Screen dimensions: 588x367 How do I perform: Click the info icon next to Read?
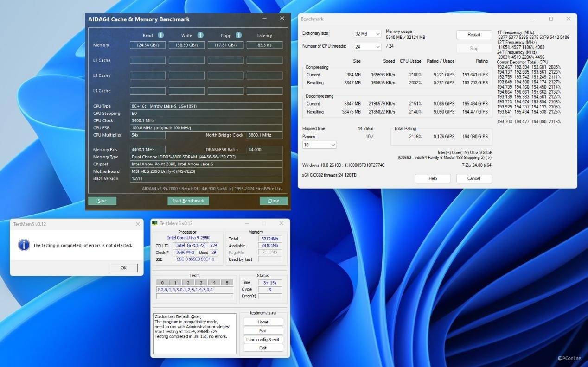pyautogui.click(x=160, y=35)
